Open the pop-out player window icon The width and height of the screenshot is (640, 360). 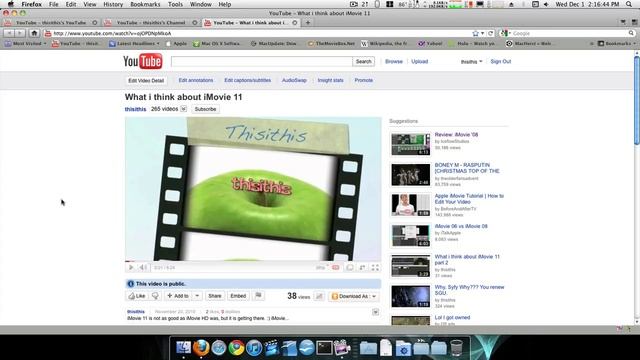[350, 268]
